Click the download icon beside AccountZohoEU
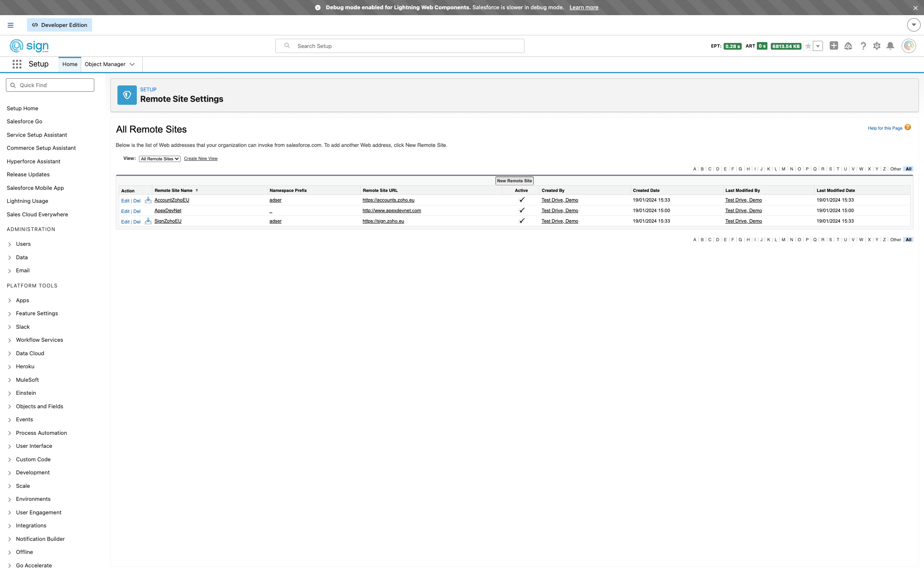924x572 pixels. coord(148,200)
